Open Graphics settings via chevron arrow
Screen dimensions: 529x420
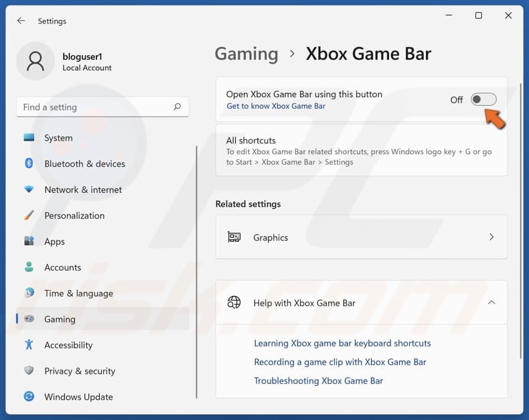pos(492,237)
